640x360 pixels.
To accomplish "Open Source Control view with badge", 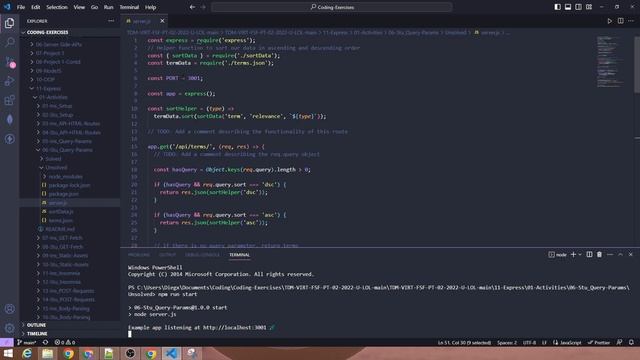I will pos(9,62).
